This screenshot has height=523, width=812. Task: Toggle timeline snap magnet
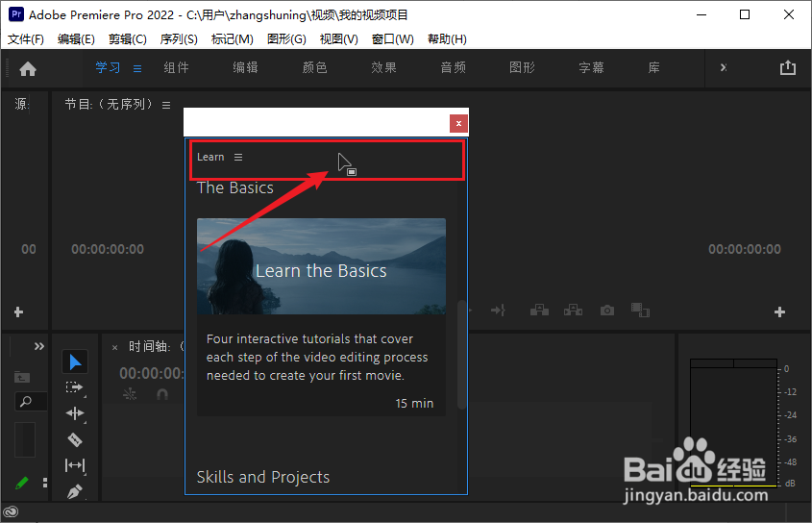coord(162,394)
